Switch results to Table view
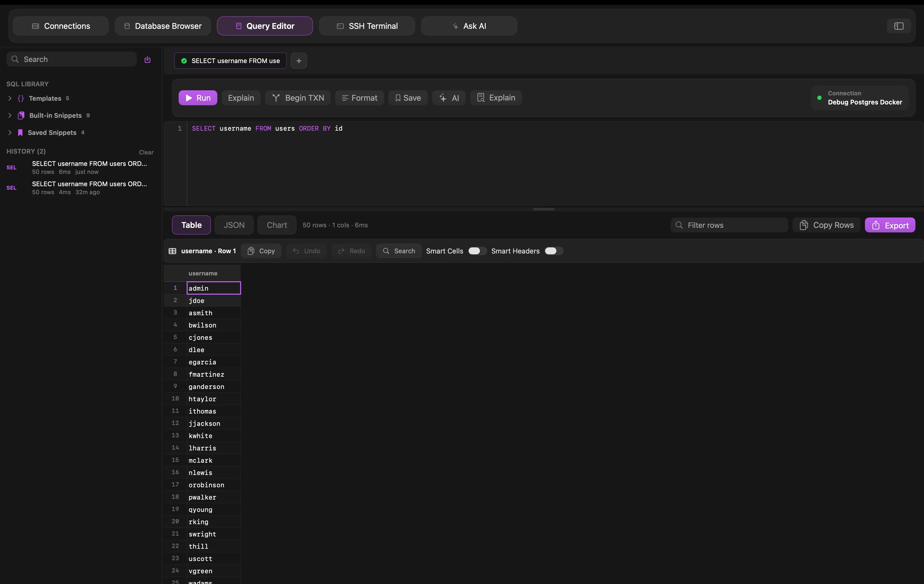924x584 pixels. click(191, 225)
